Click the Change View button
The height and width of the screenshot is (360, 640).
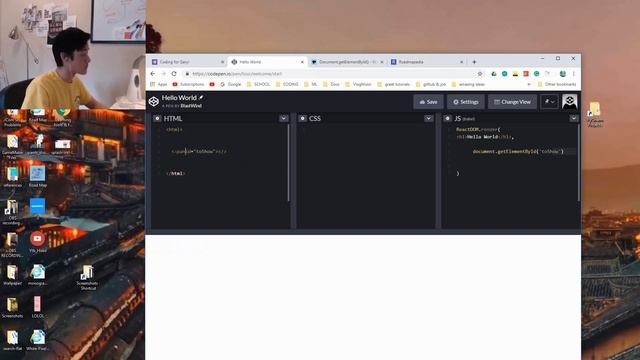click(x=512, y=102)
